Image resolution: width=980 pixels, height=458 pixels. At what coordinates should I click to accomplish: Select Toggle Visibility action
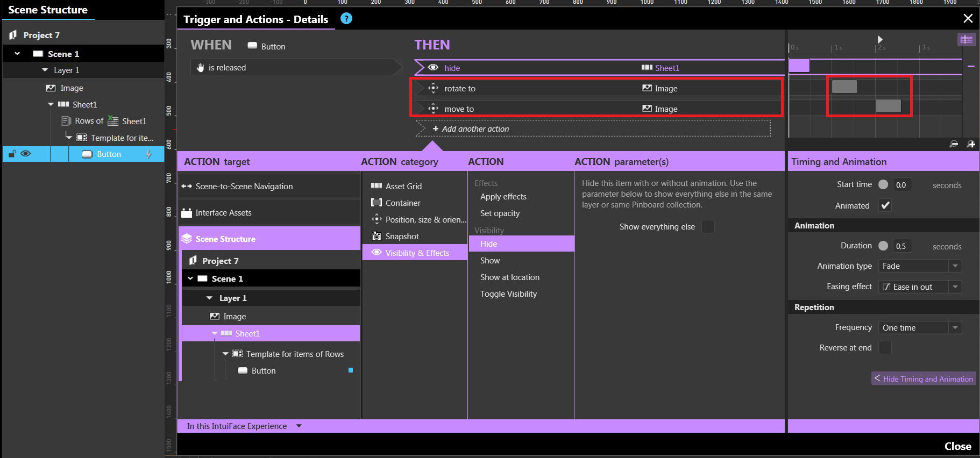click(508, 294)
